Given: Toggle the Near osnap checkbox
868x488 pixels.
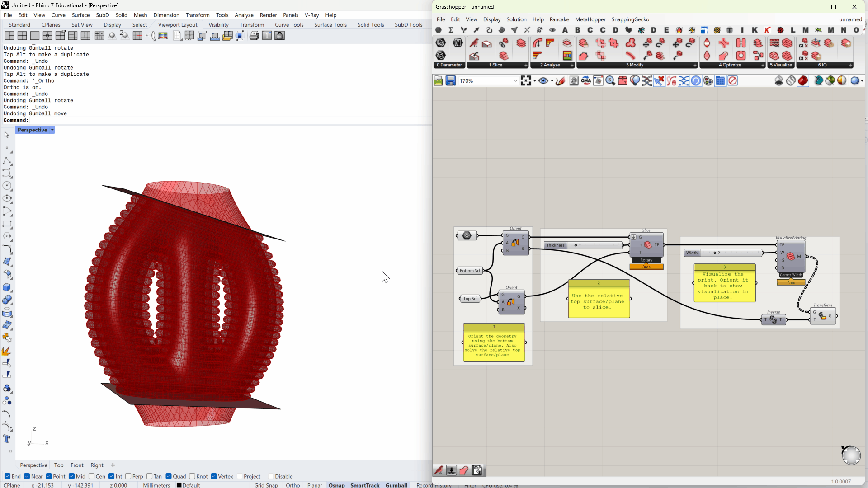Looking at the screenshot, I should click(27, 476).
